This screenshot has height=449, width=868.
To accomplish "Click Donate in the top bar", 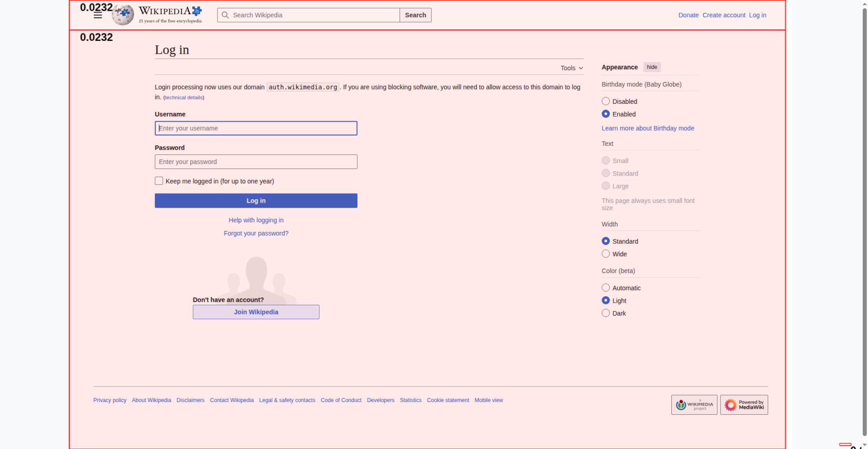I will coord(688,15).
